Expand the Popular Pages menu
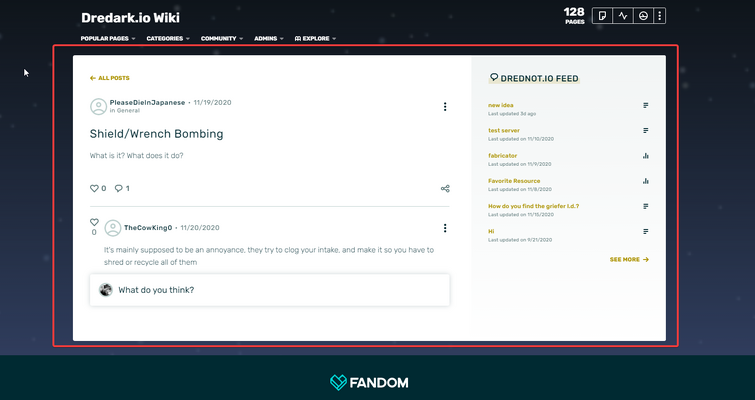This screenshot has height=400, width=755. click(108, 39)
